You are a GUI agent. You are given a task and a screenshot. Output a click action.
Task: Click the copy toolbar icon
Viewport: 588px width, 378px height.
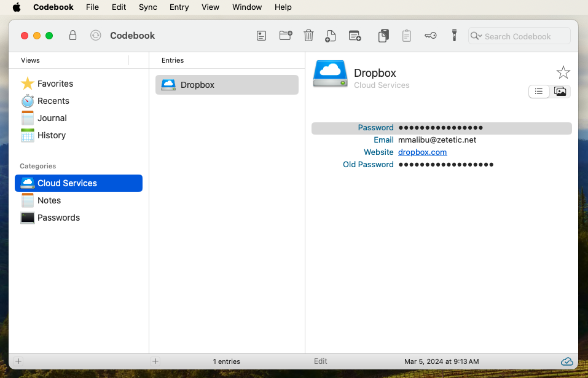383,36
